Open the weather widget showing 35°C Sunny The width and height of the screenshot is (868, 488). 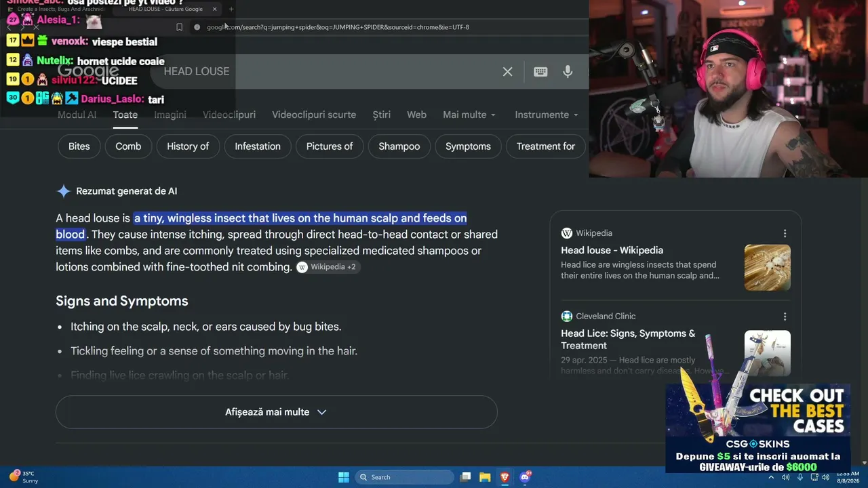[24, 477]
